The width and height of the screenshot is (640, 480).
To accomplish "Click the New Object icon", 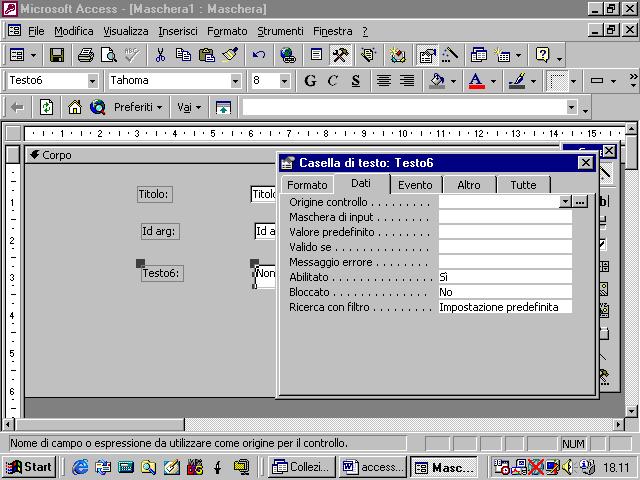I will (502, 55).
